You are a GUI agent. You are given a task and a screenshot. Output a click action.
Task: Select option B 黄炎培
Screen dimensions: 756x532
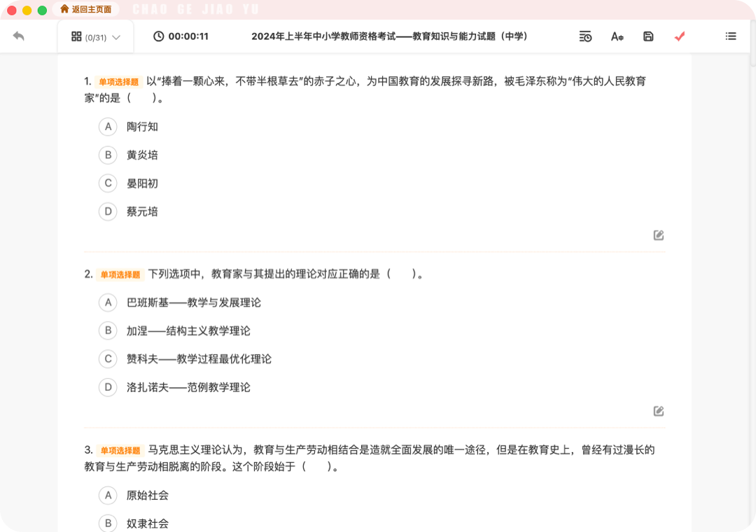tap(108, 155)
